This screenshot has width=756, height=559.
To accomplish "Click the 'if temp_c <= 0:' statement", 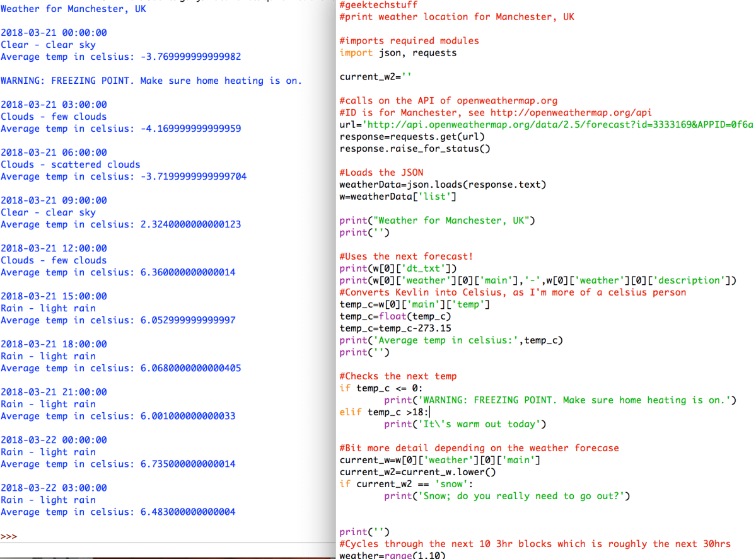I will click(381, 388).
